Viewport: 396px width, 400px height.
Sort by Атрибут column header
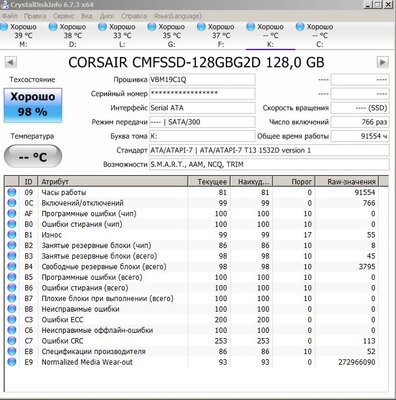click(x=113, y=182)
